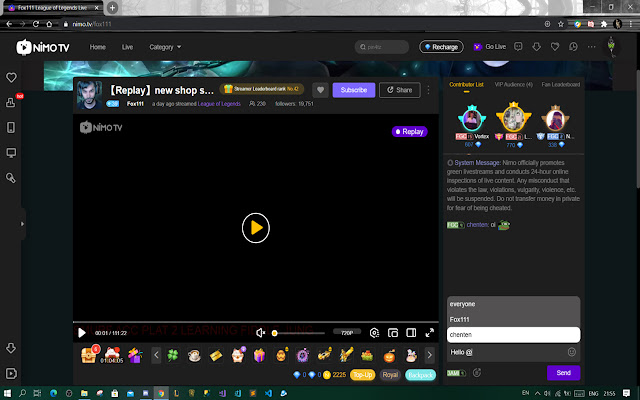Send the coffee cup gift
Screen dimensions: 640x400
[194, 355]
